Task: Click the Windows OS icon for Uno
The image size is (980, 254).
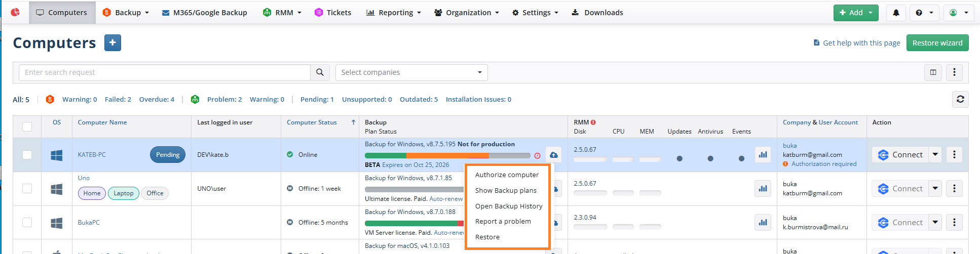Action: (57, 189)
